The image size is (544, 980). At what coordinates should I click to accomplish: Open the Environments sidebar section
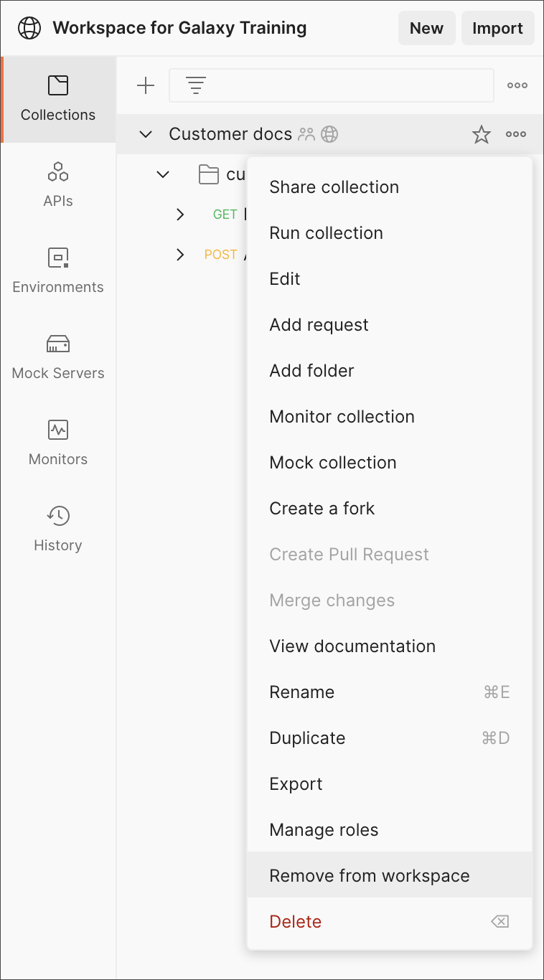coord(58,271)
